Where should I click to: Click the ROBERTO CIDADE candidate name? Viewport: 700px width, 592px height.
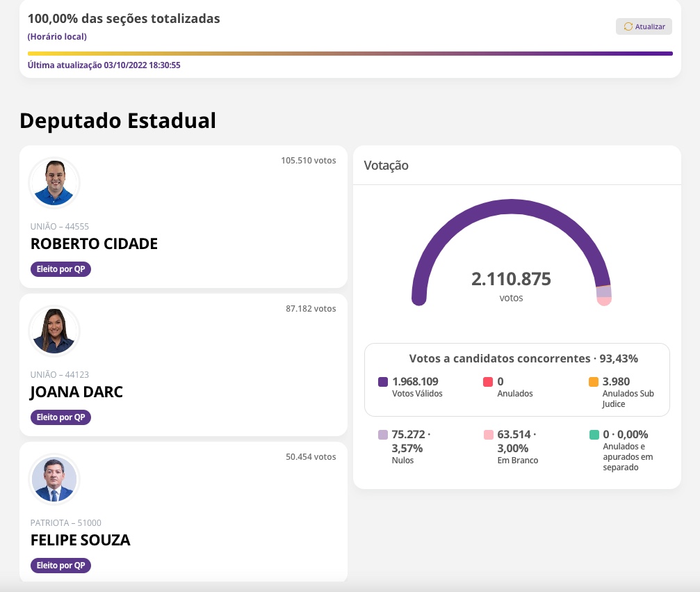coord(94,244)
